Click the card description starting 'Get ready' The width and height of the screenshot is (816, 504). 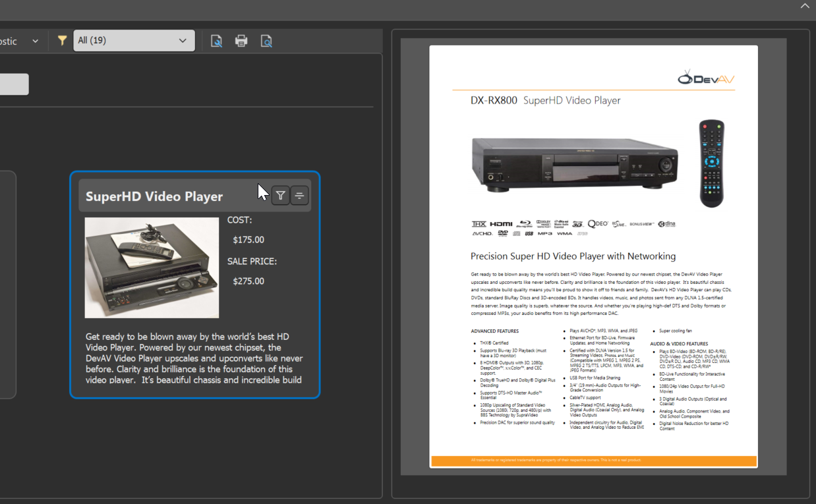(x=194, y=358)
